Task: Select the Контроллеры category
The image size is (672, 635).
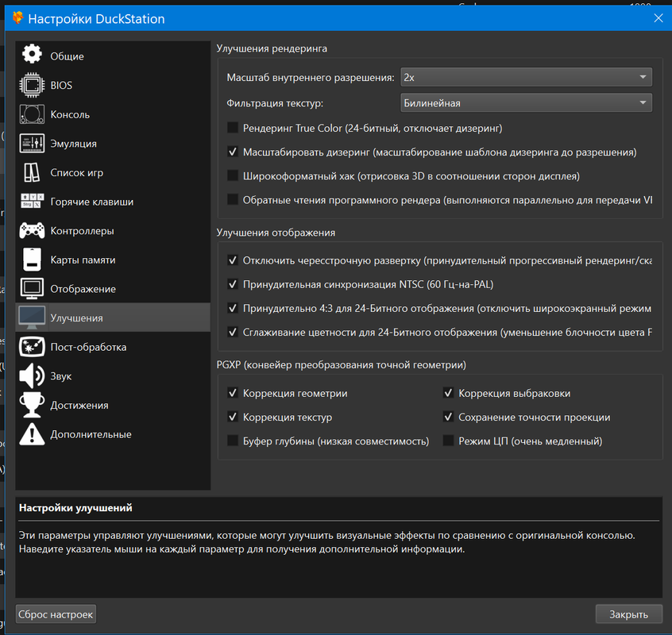Action: [x=113, y=231]
